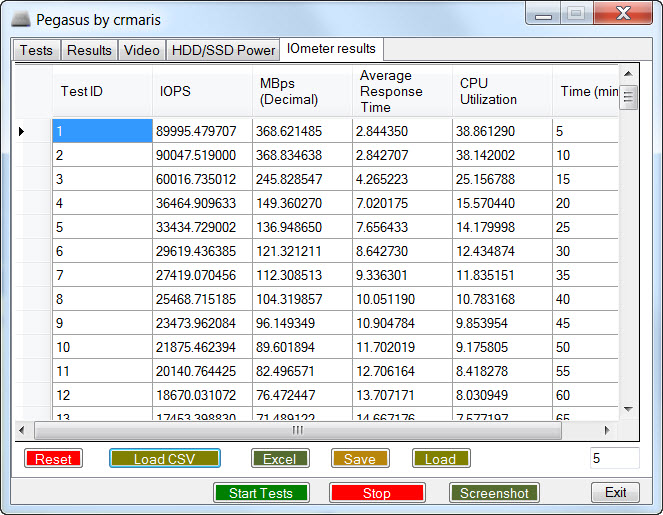Image resolution: width=663 pixels, height=515 pixels.
Task: Select the Test ID cell for row 1
Action: pos(102,131)
